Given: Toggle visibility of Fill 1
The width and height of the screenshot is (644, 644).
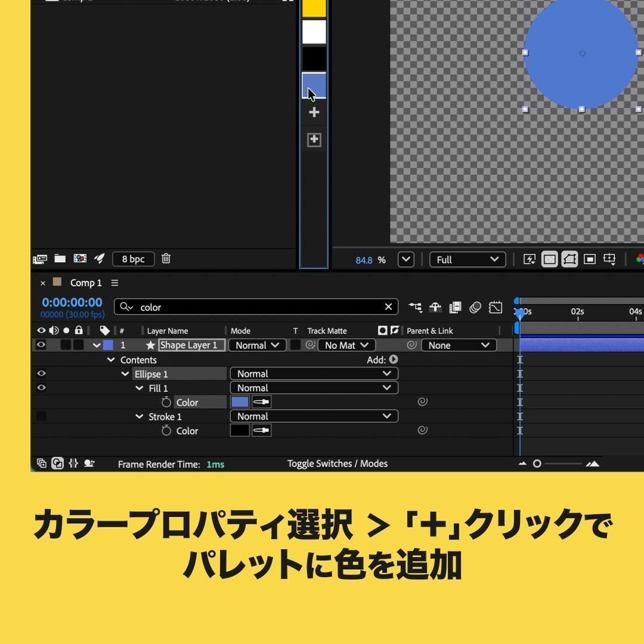Looking at the screenshot, I should (x=41, y=388).
